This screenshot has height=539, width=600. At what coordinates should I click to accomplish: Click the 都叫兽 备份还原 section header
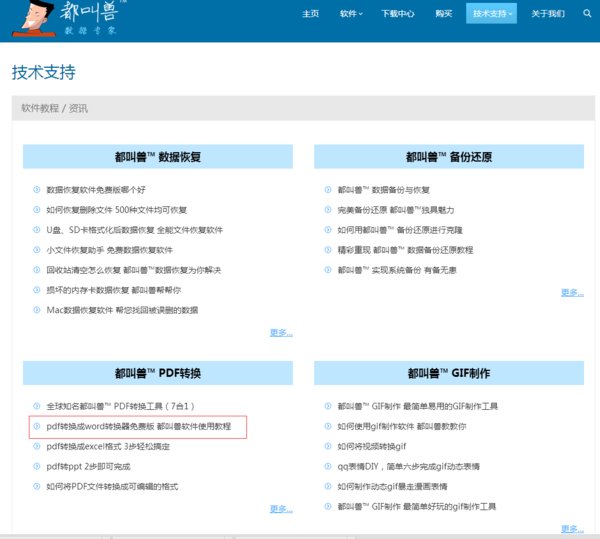pos(449,156)
